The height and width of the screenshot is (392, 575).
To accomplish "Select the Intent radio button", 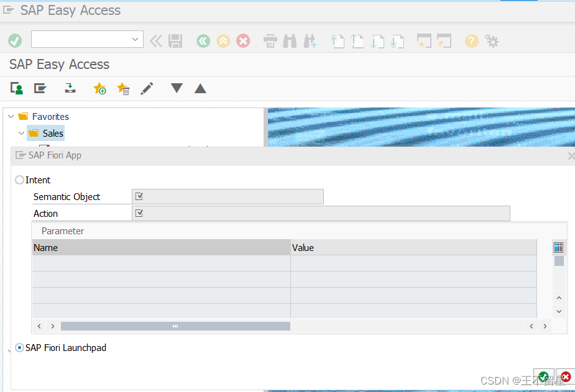I will coord(19,180).
